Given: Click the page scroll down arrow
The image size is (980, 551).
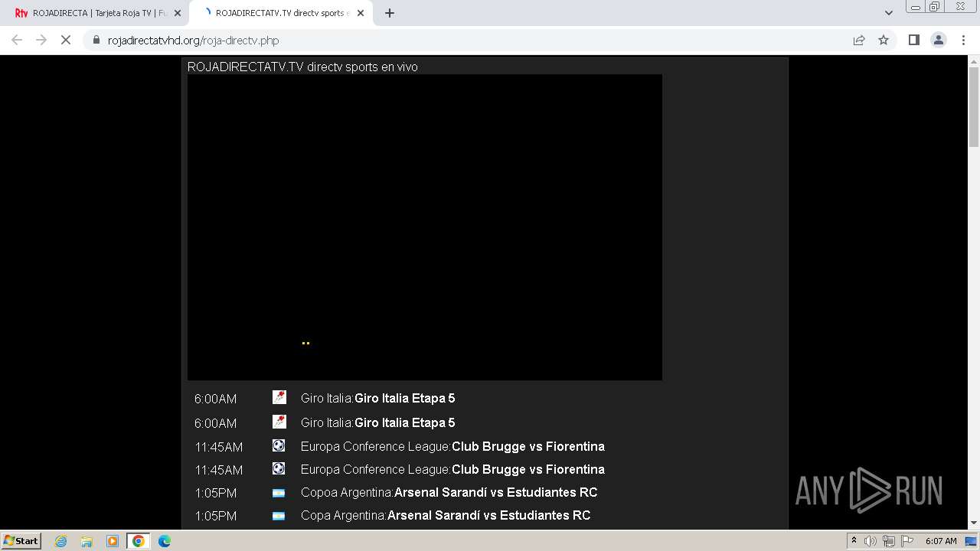Looking at the screenshot, I should point(974,523).
